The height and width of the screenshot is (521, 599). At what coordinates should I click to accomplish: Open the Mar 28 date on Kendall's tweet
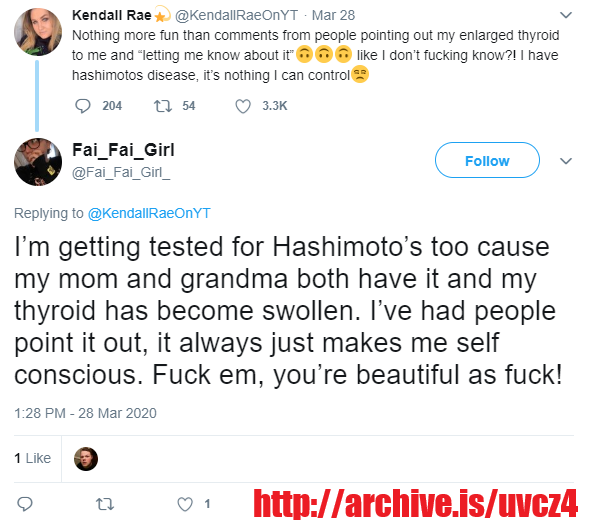click(x=333, y=15)
